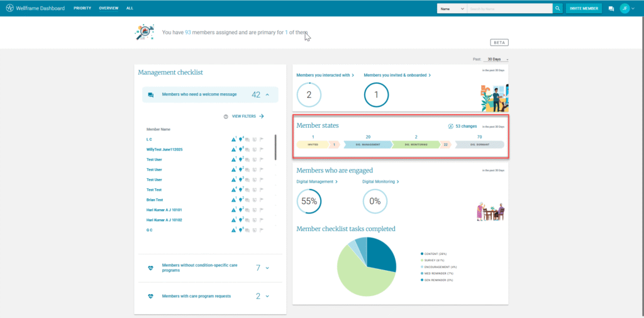Click the Dig. Management state segment
Viewport: 644px width, 318px height.
367,144
